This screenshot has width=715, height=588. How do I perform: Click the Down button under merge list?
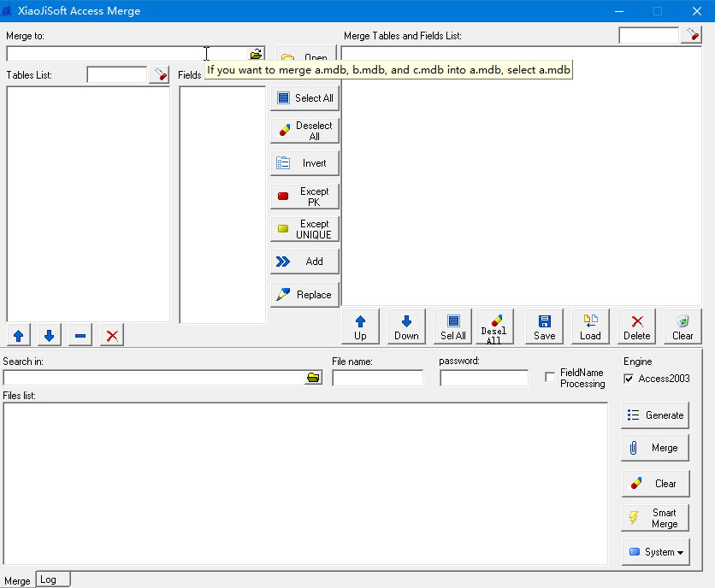pos(406,326)
